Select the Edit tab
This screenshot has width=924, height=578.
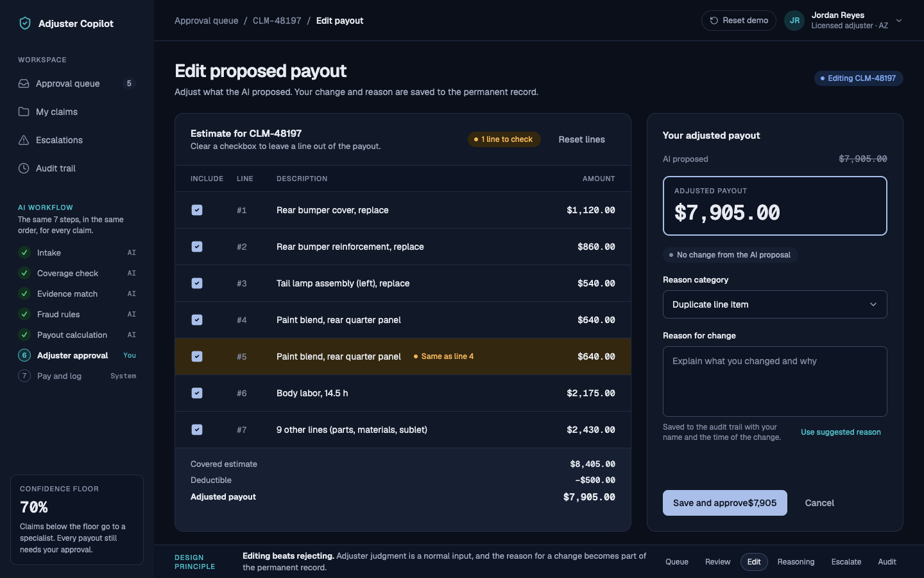[x=754, y=562]
